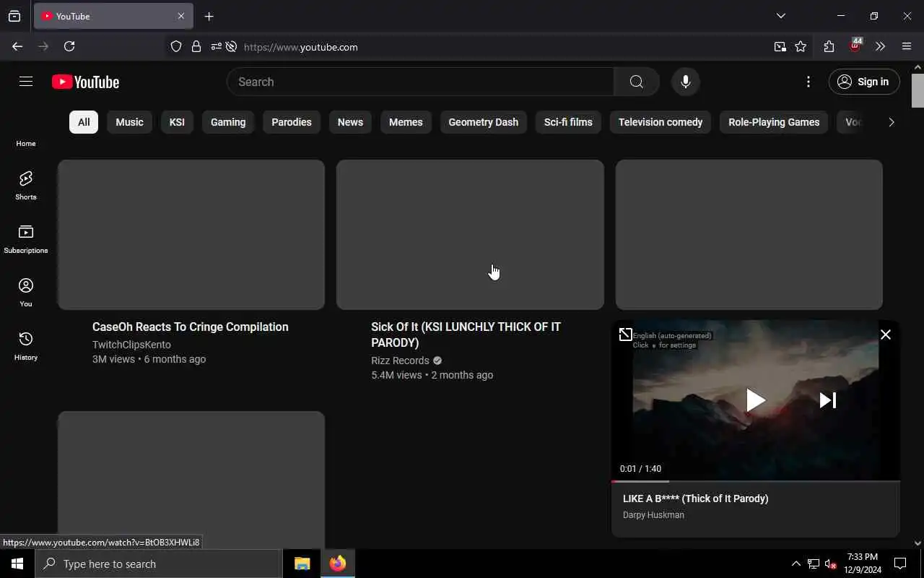This screenshot has height=578, width=924.
Task: Open the YouTube guide hamburger menu
Action: click(x=26, y=82)
